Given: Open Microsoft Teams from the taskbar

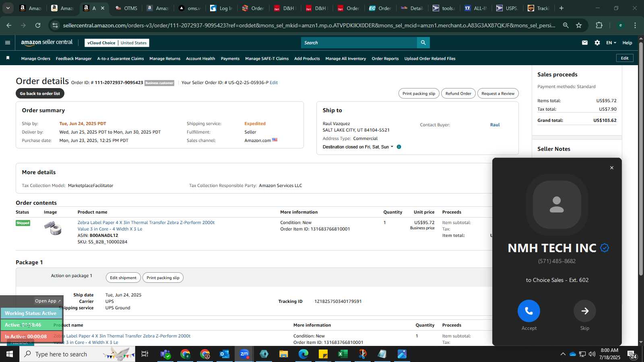Looking at the screenshot, I should (x=165, y=354).
